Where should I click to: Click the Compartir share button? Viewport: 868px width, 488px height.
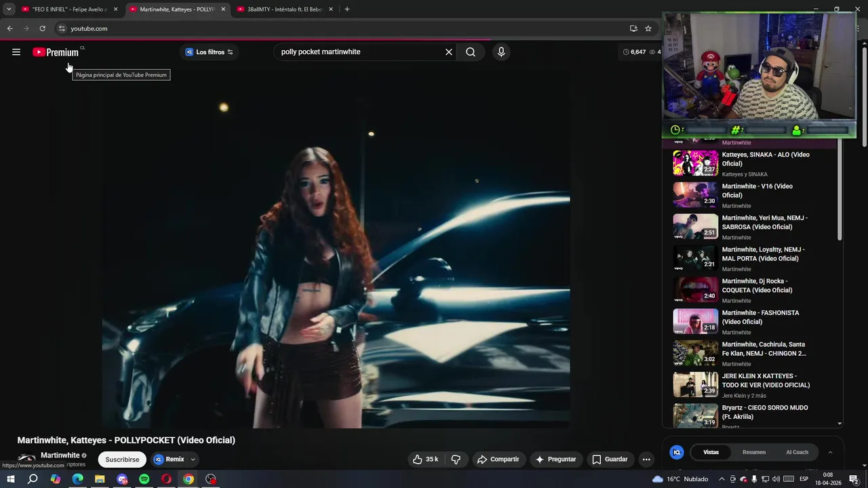tap(498, 460)
